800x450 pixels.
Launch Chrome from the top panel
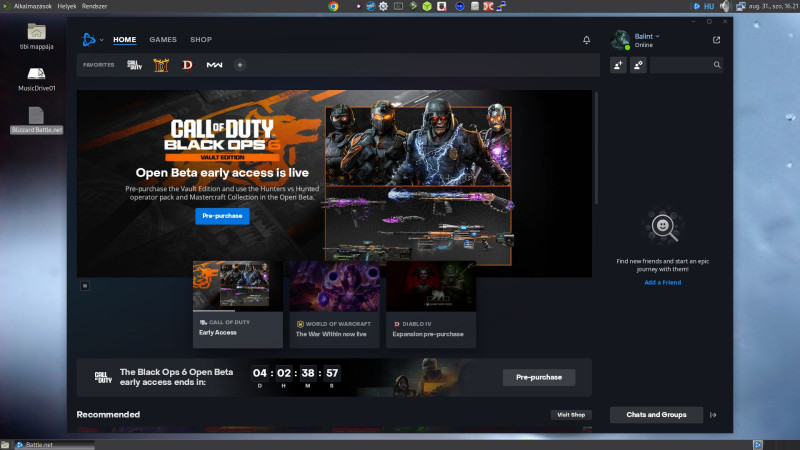(333, 6)
